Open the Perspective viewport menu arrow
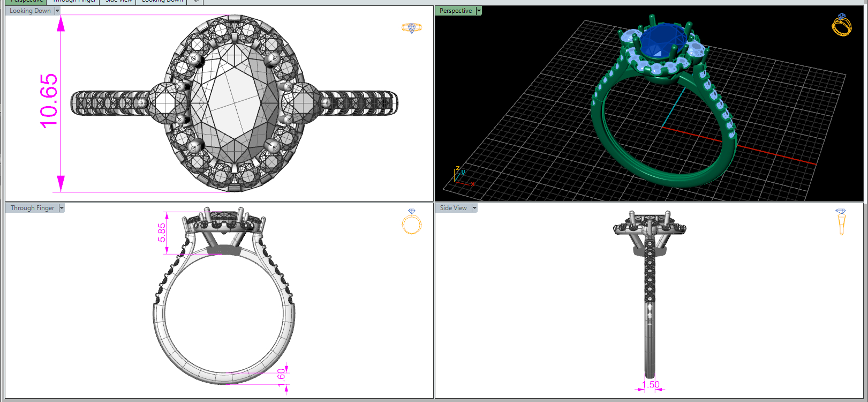The width and height of the screenshot is (868, 402). pyautogui.click(x=479, y=11)
